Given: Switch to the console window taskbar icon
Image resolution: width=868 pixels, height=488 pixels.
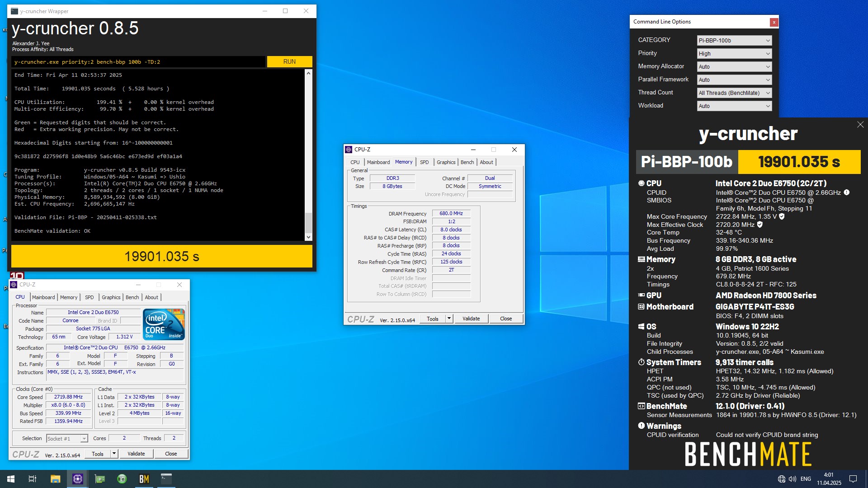Looking at the screenshot, I should point(166,479).
